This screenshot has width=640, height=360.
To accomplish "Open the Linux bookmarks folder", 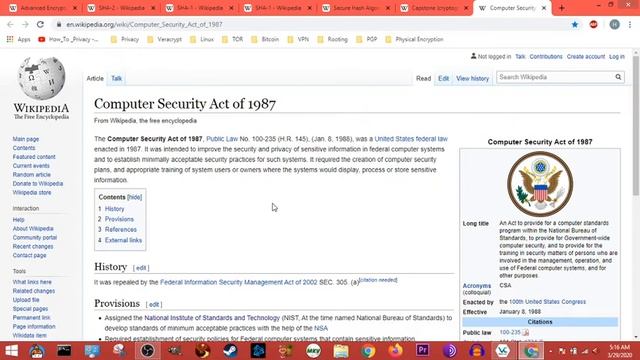I will pos(202,40).
